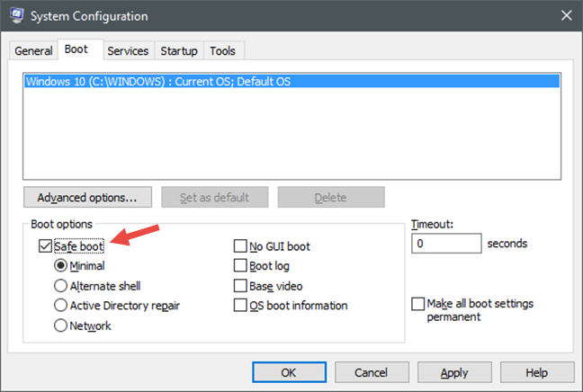Open the Services tab
This screenshot has height=392, width=583.
(128, 50)
